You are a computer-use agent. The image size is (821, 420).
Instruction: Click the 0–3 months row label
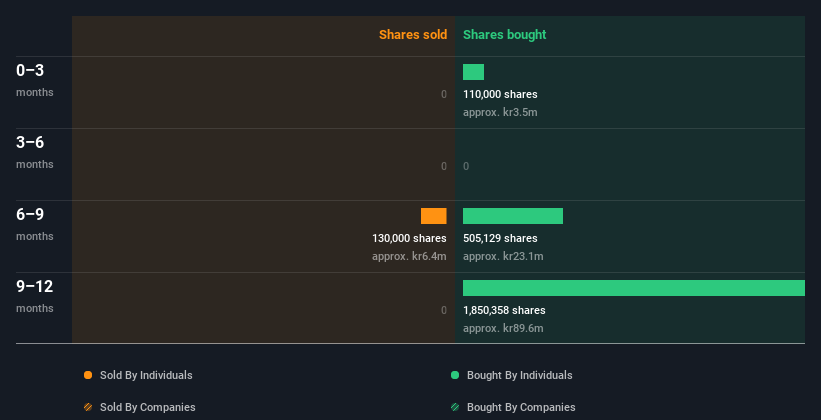click(x=35, y=80)
